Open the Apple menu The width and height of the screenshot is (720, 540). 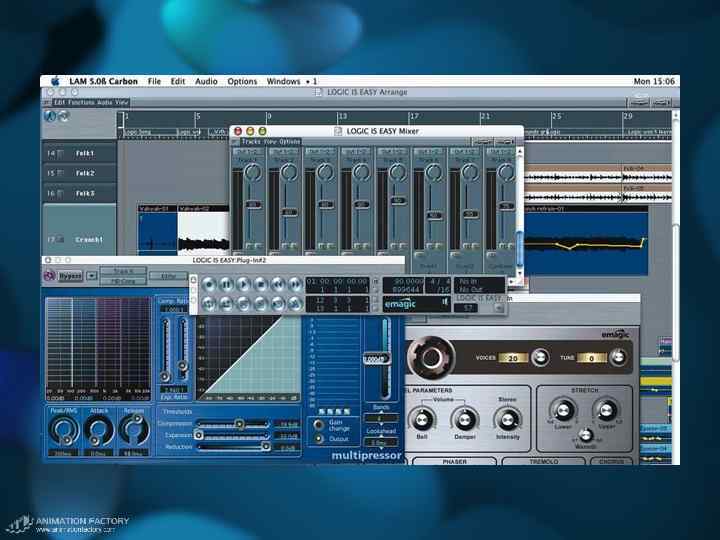55,81
